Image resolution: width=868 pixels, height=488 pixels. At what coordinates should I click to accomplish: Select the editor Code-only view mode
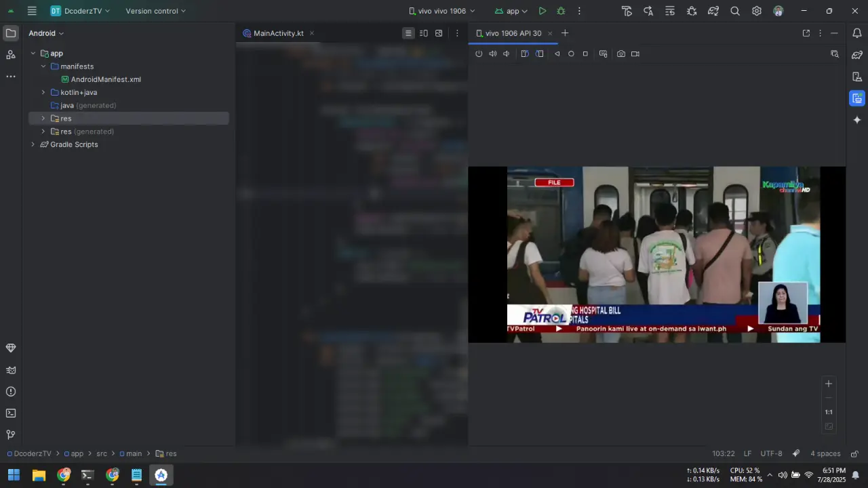click(x=408, y=33)
